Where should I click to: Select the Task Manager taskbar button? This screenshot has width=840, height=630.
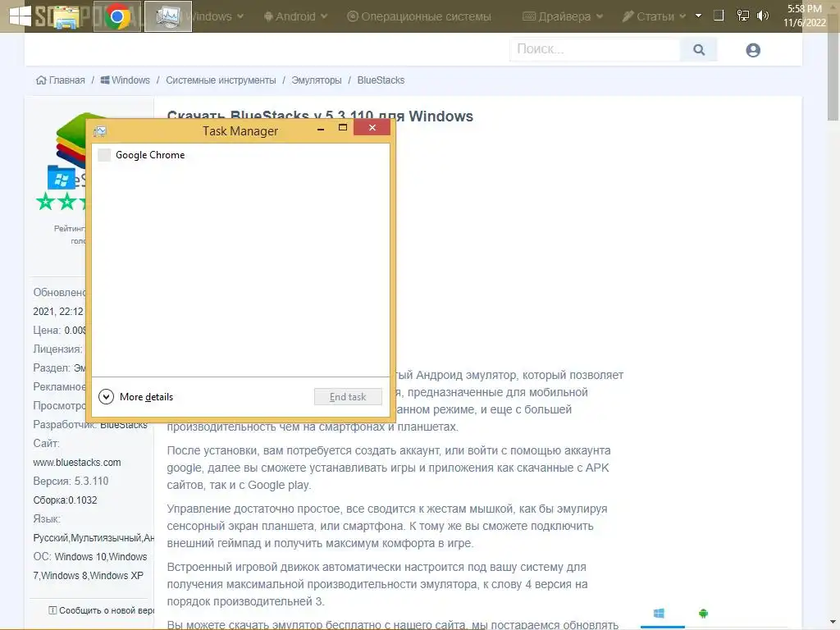pos(168,16)
